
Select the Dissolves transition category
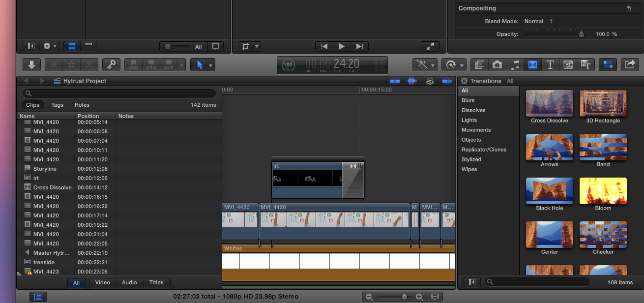coord(473,110)
